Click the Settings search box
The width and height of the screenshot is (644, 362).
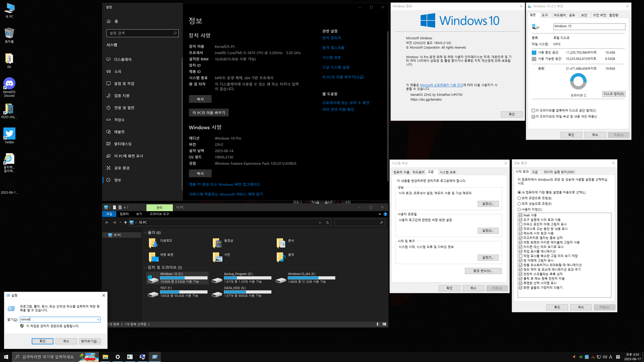(x=142, y=33)
